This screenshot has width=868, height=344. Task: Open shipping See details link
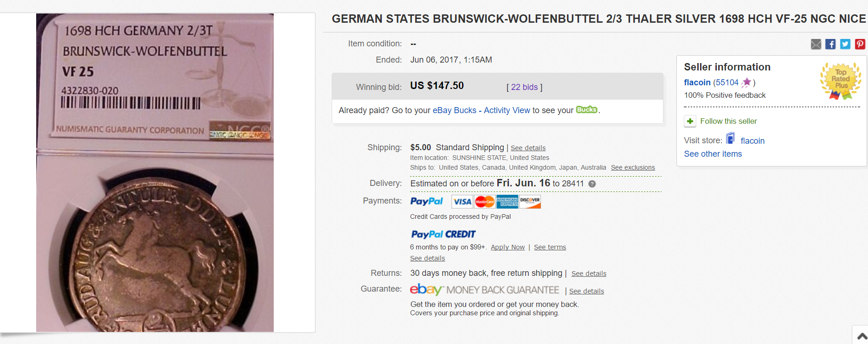click(x=528, y=148)
